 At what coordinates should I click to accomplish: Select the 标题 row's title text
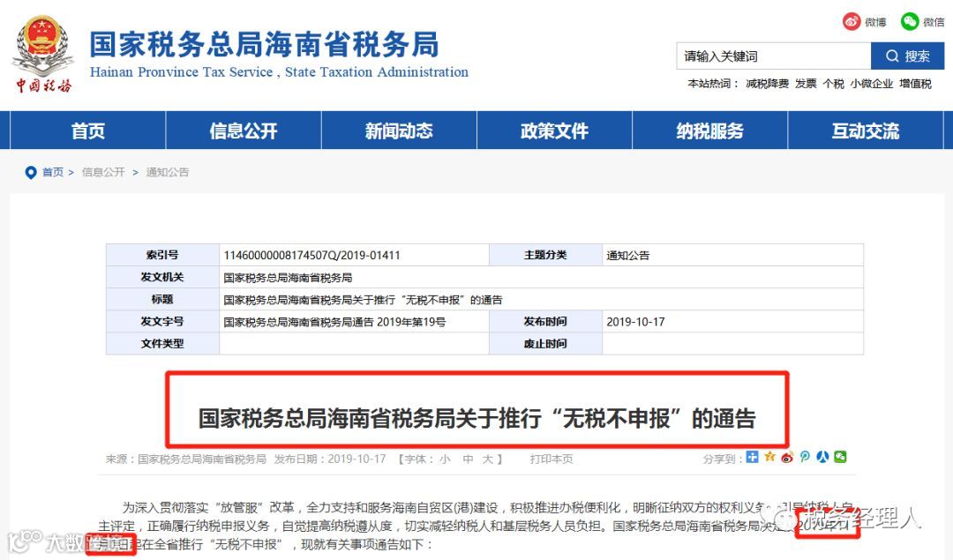pos(363,300)
